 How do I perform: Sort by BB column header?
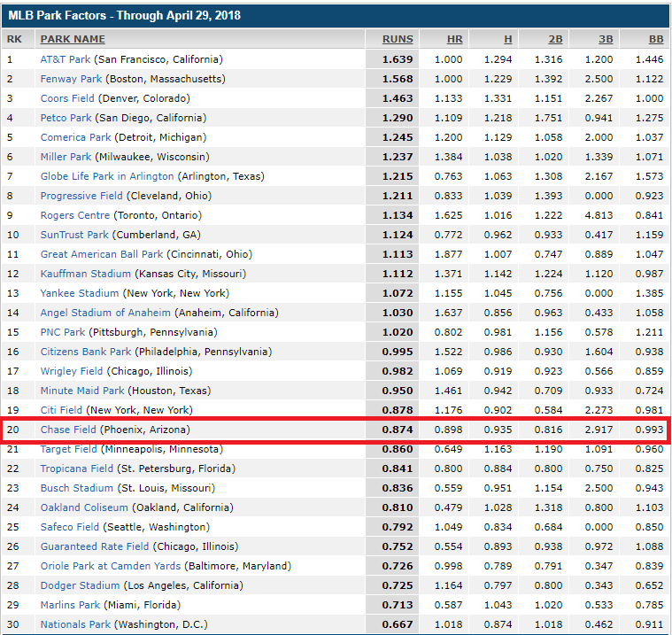pyautogui.click(x=656, y=39)
